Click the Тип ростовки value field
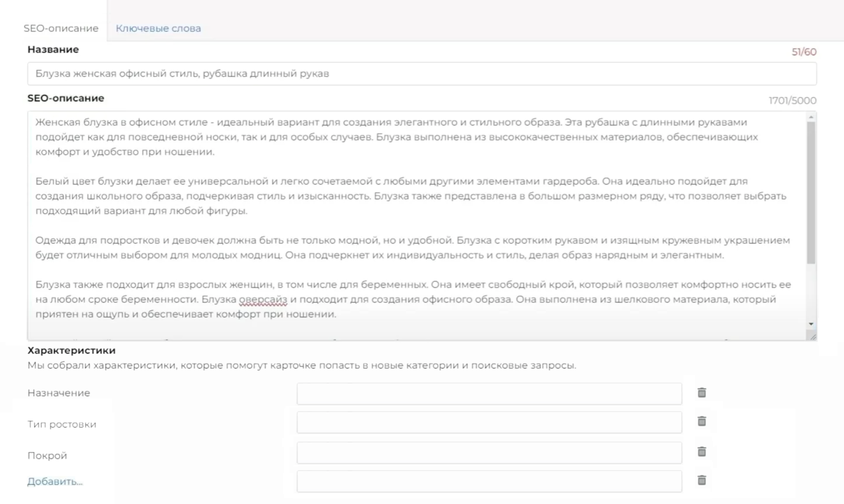Image resolution: width=844 pixels, height=504 pixels. pyautogui.click(x=489, y=423)
